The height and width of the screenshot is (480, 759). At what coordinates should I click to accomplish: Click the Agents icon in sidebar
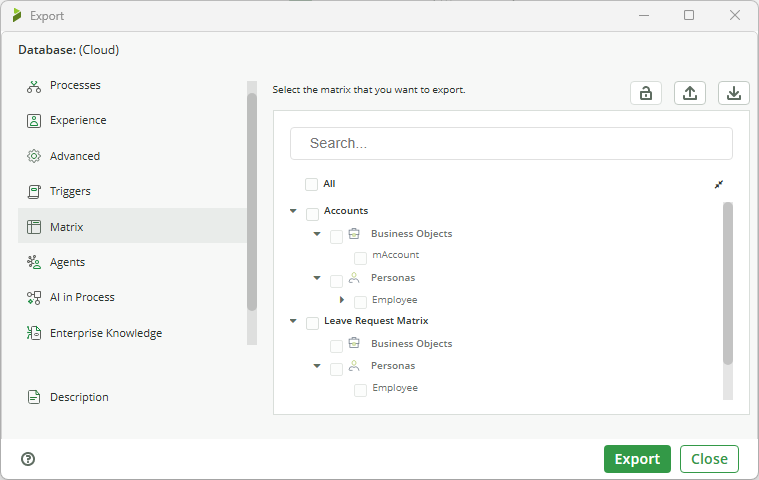coord(34,262)
